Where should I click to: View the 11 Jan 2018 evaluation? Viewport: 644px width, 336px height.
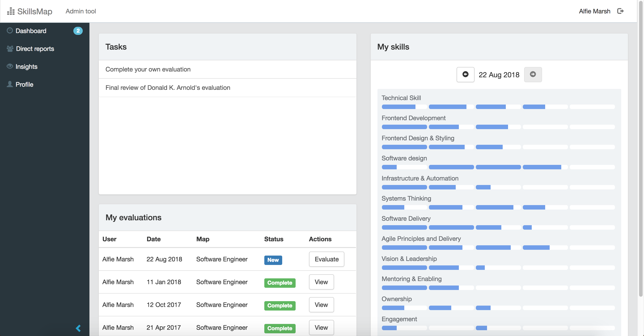[321, 282]
